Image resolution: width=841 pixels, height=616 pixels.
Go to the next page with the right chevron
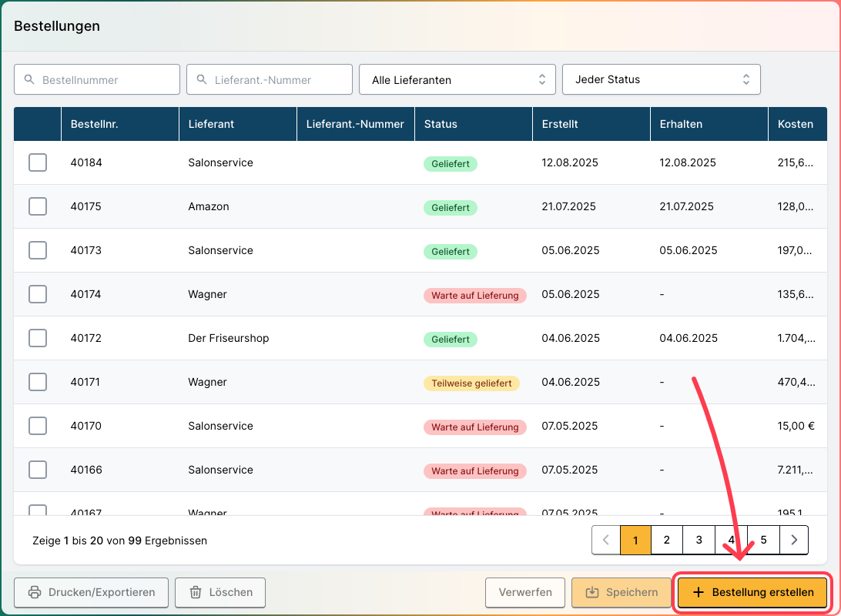(x=794, y=540)
